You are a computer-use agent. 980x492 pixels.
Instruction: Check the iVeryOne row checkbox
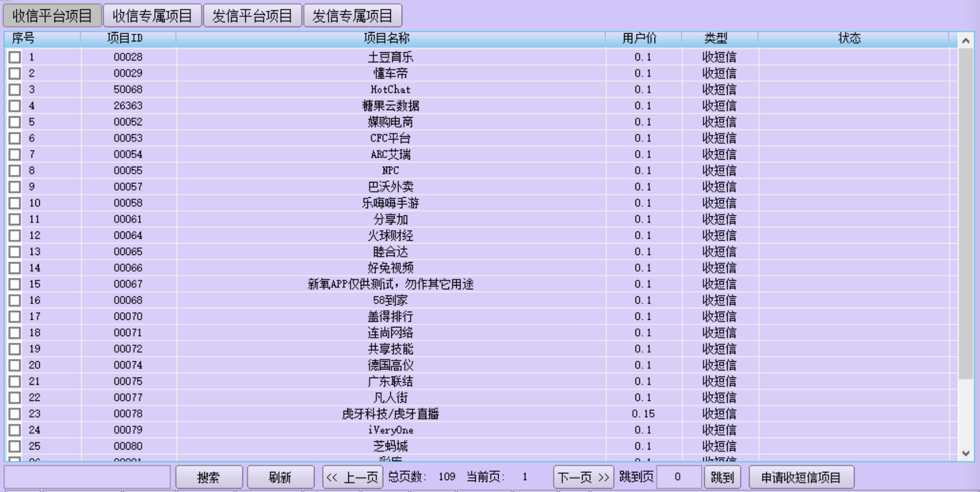click(15, 430)
